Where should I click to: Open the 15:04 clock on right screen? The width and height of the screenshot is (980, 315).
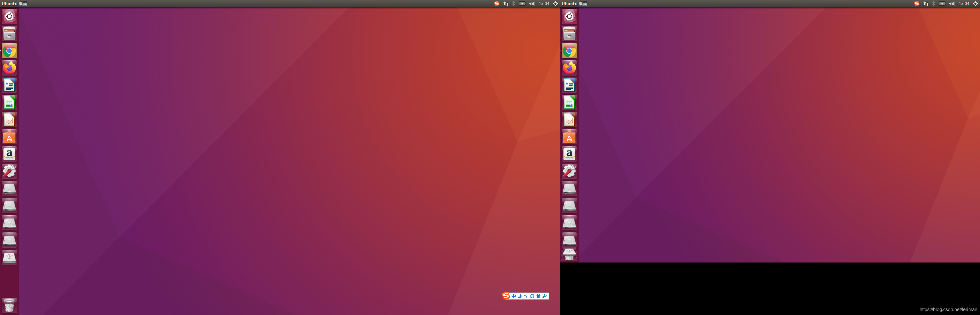(x=964, y=3)
